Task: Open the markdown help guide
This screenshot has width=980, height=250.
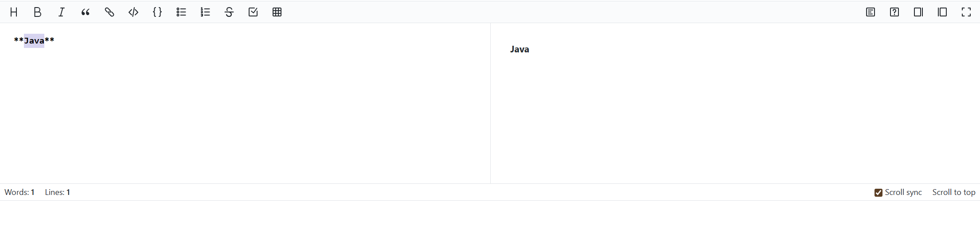Action: click(894, 12)
